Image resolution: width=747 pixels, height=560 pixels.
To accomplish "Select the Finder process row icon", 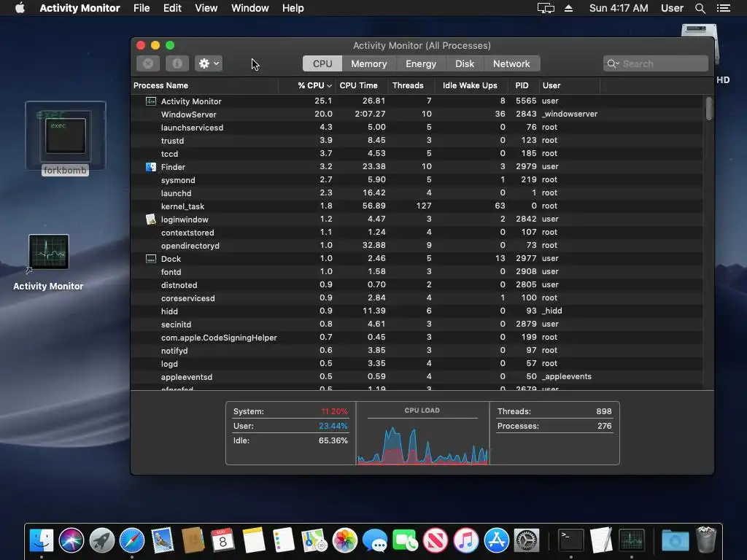I will 150,167.
